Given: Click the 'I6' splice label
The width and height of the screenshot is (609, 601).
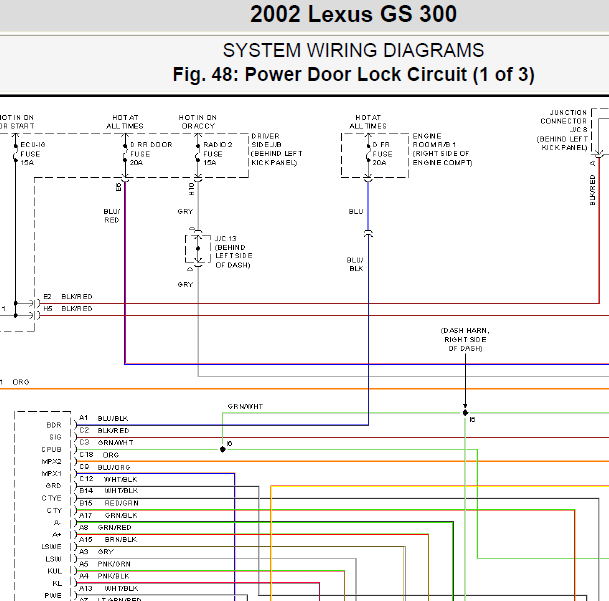Looking at the screenshot, I should pos(229,443).
